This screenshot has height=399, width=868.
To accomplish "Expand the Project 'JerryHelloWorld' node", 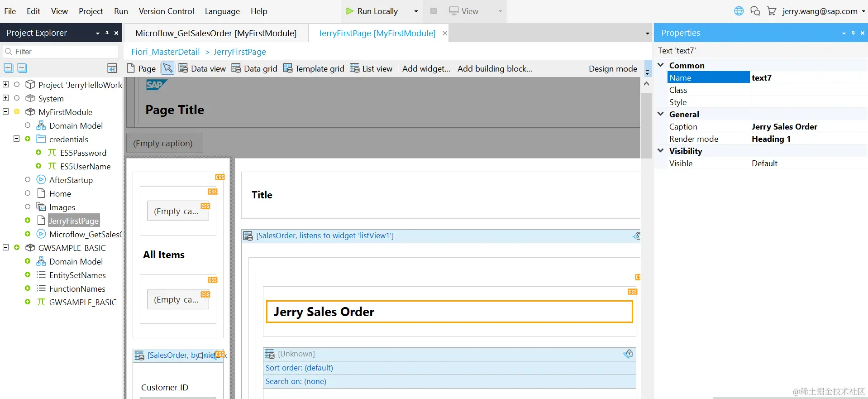I will click(x=6, y=84).
